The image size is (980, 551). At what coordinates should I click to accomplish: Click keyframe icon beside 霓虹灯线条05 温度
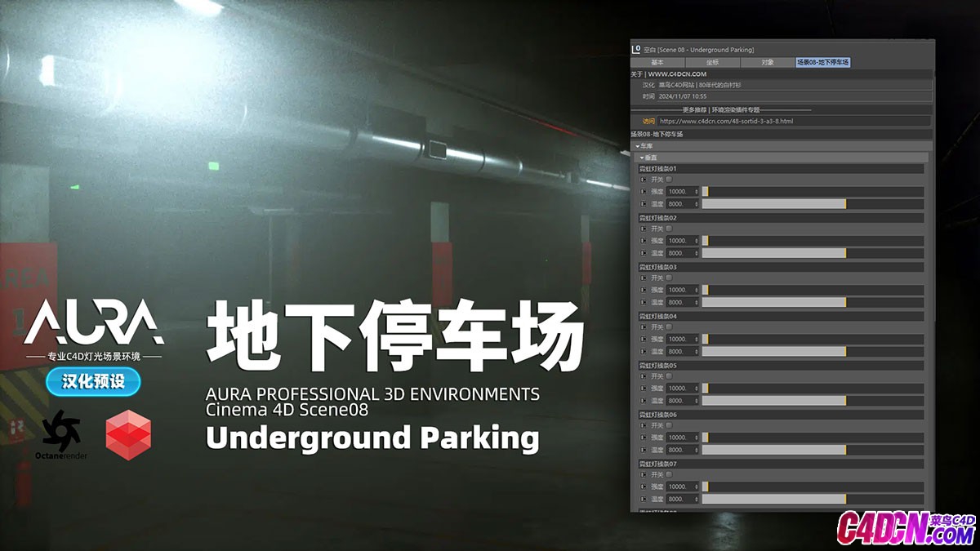644,401
